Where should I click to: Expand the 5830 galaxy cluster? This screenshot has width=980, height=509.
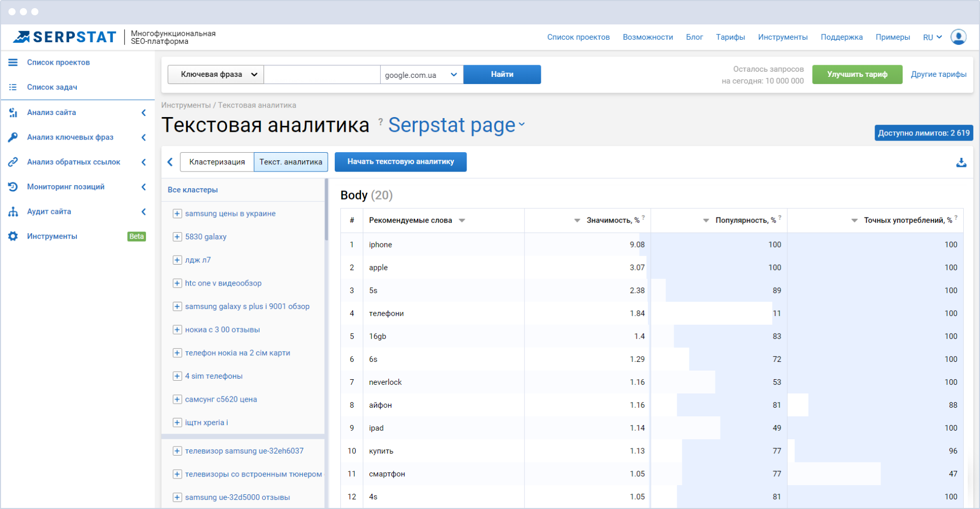click(x=177, y=237)
